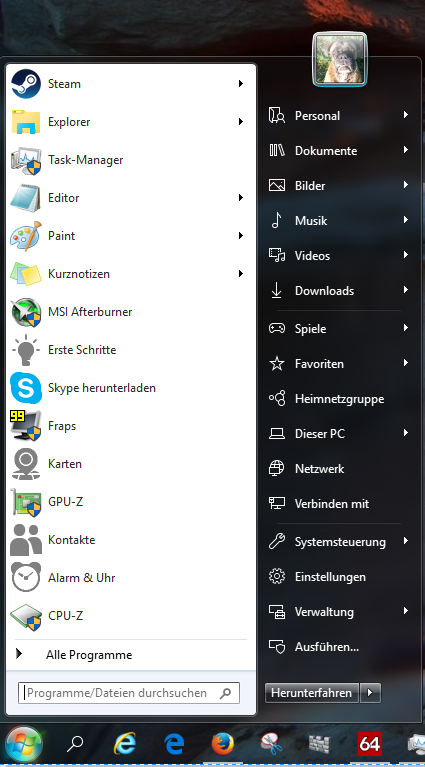425x767 pixels.
Task: Click the Programme/Dateien durchsuchen search field
Action: (129, 693)
